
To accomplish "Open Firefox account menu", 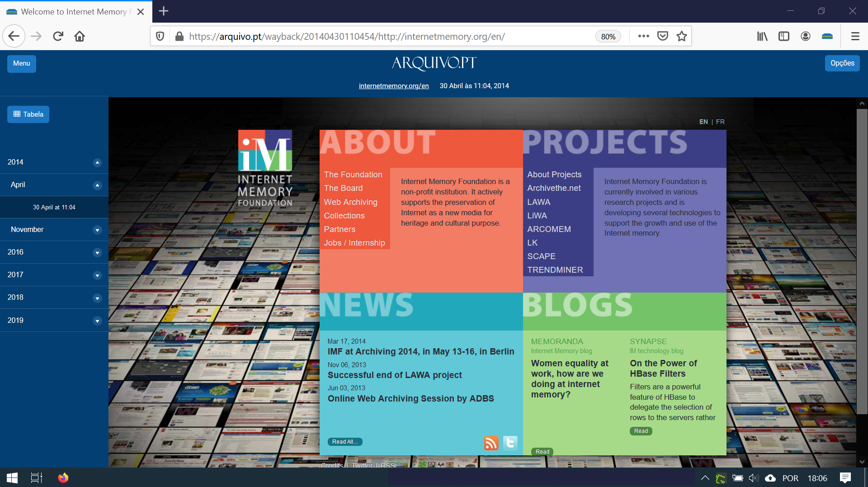I will click(806, 36).
